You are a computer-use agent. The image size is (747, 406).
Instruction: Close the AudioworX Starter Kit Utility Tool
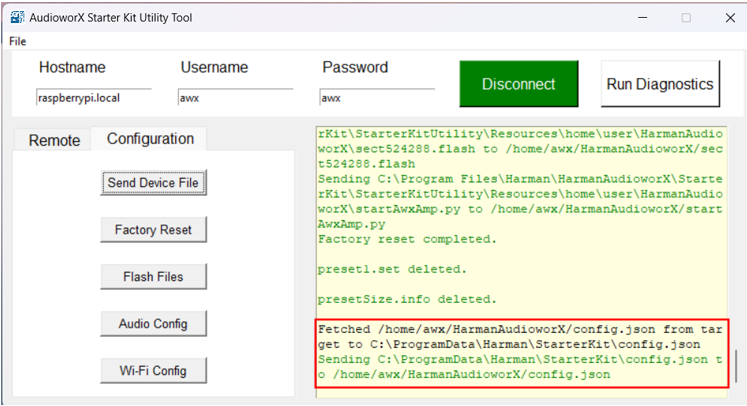[730, 18]
